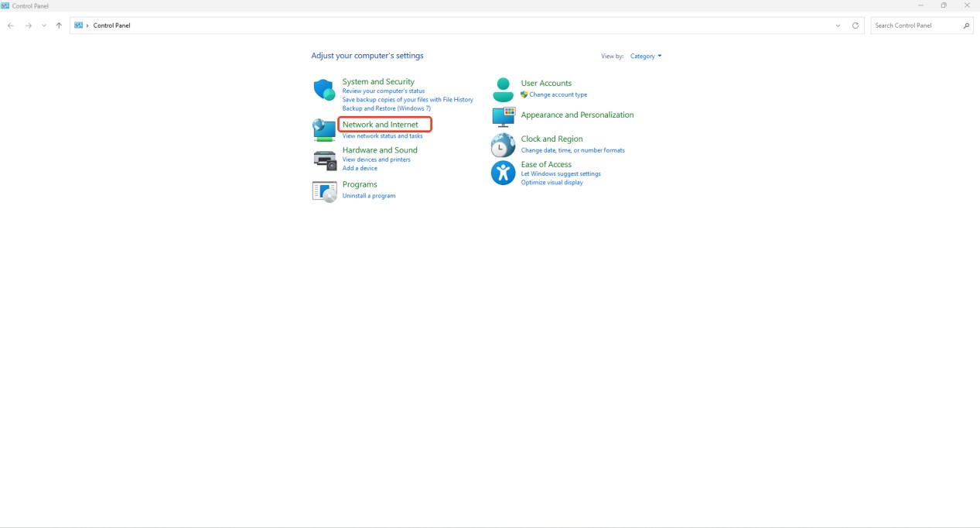This screenshot has height=528, width=980.
Task: Click Uninstall a program link
Action: [x=368, y=196]
